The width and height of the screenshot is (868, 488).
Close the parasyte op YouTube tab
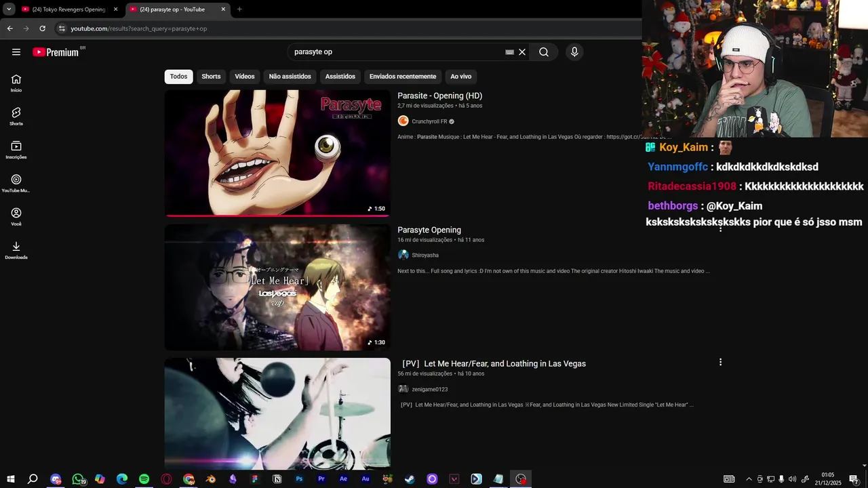223,9
